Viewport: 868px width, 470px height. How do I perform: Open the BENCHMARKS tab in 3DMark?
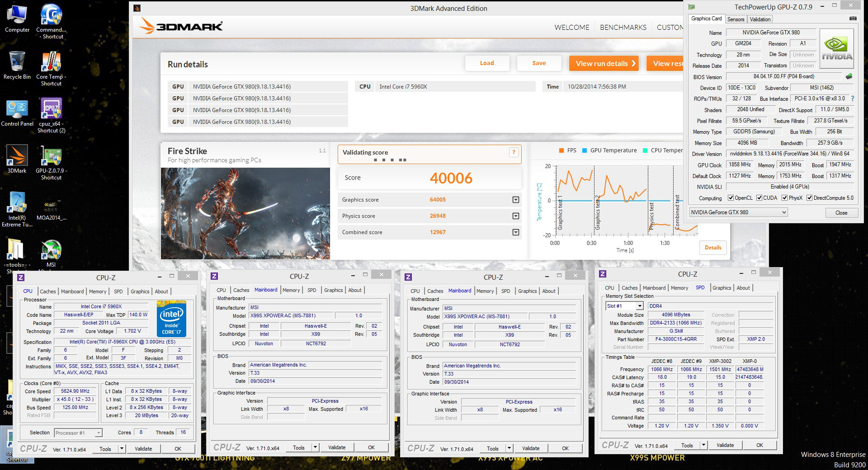coord(623,28)
